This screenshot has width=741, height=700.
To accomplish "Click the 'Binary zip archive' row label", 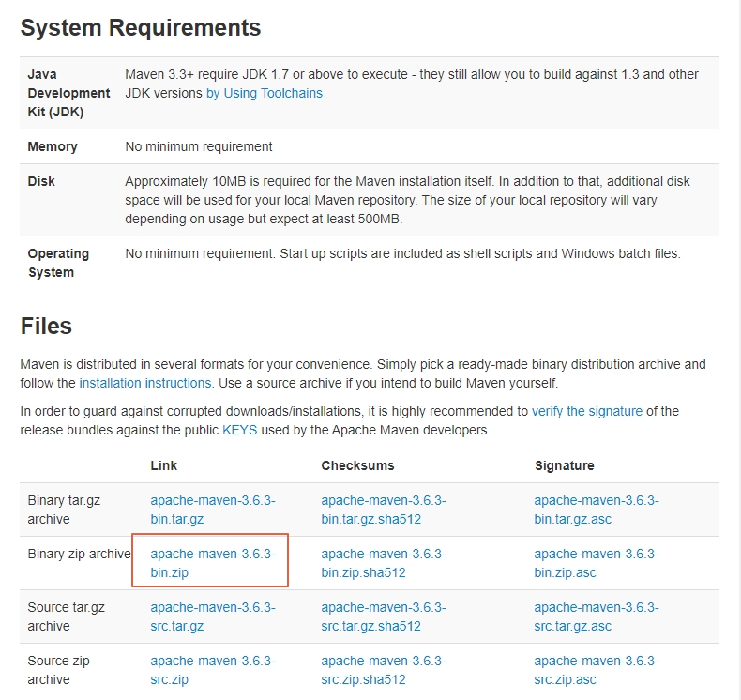I will (79, 554).
